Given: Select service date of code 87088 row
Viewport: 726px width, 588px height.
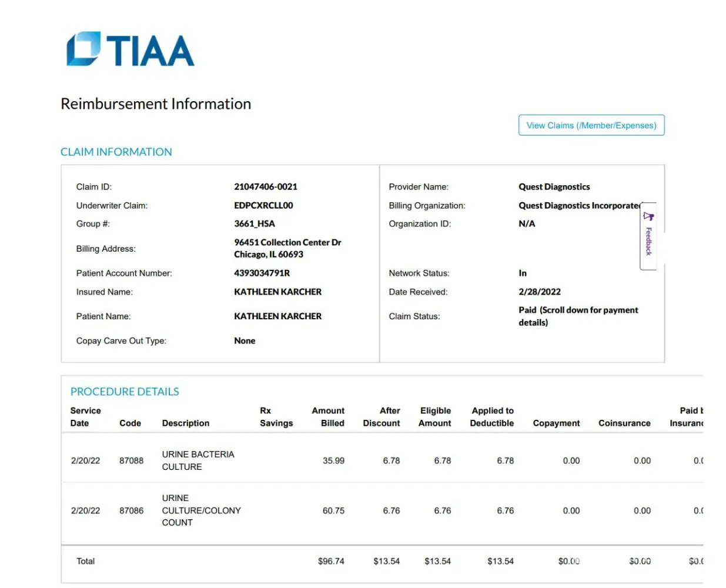Looking at the screenshot, I should pos(85,461).
